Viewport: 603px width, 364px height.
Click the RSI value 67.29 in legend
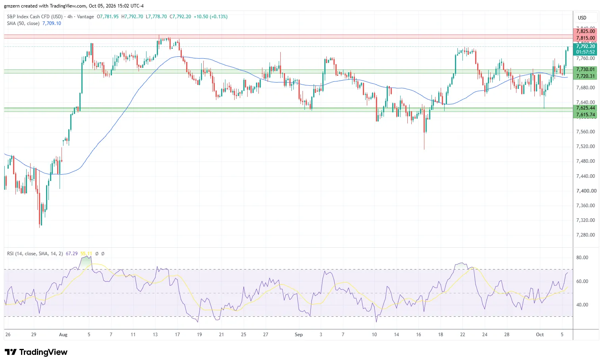click(71, 254)
